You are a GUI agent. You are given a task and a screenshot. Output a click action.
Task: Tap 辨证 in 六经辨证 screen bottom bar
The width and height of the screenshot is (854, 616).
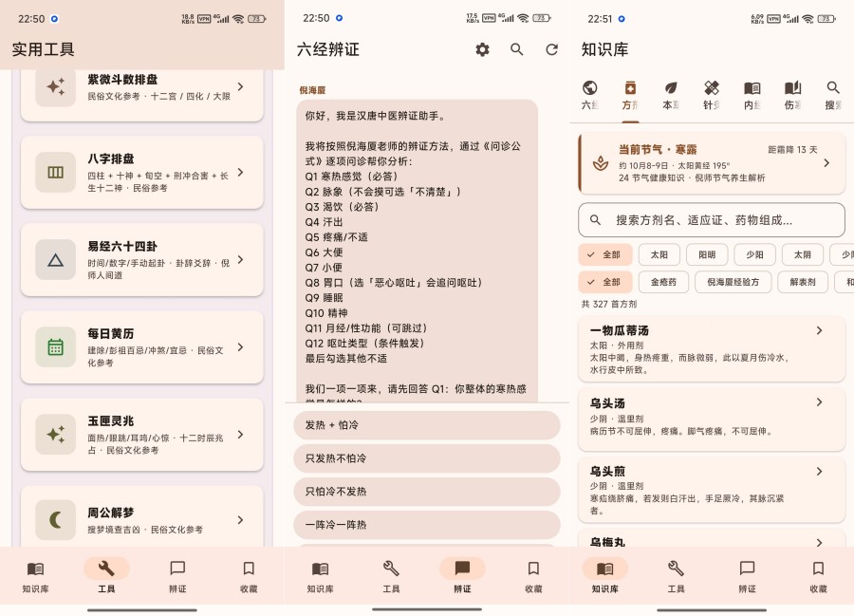click(462, 577)
